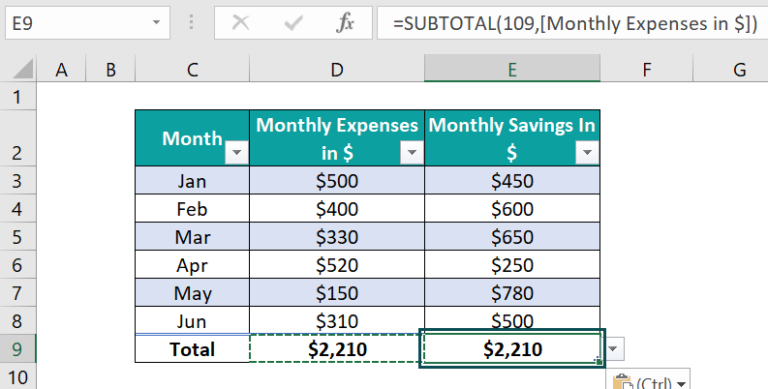Select the Mar cell
This screenshot has height=389, width=768.
(x=192, y=237)
